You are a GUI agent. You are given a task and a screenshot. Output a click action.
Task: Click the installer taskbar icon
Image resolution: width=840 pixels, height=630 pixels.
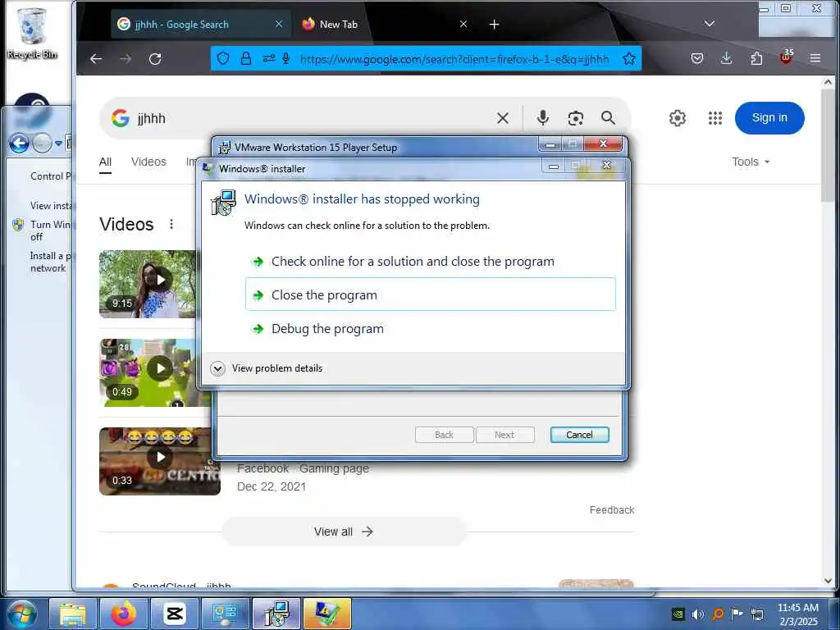(276, 614)
